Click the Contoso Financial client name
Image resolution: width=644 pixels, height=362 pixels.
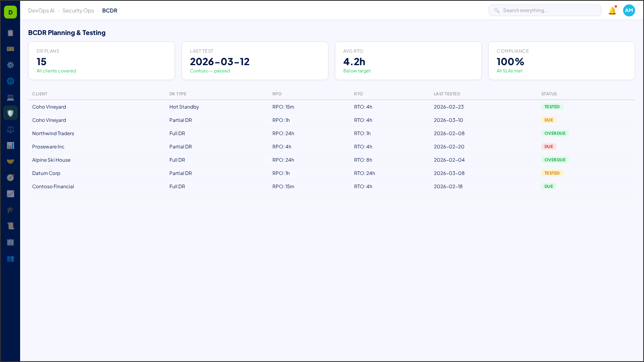pyautogui.click(x=53, y=186)
